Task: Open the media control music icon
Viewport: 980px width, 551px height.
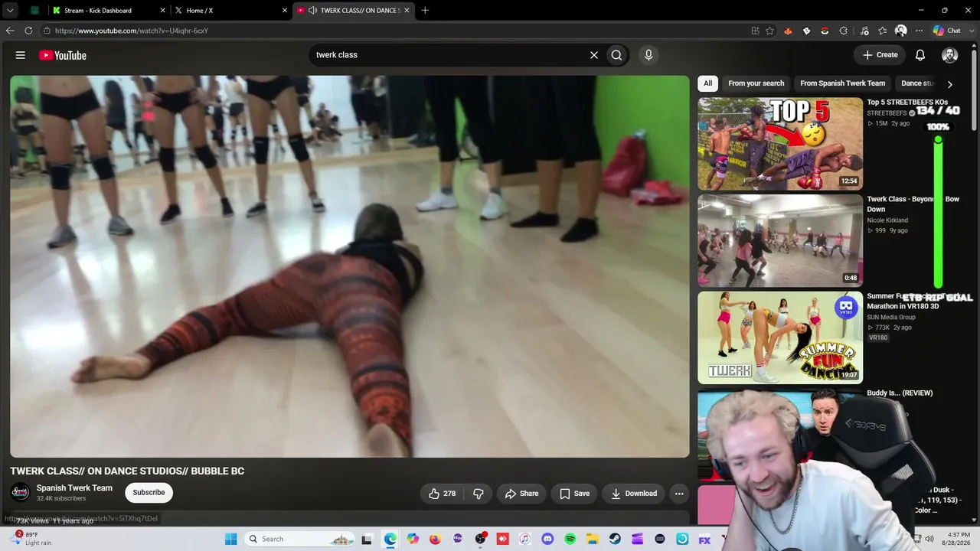Action: pos(864,31)
